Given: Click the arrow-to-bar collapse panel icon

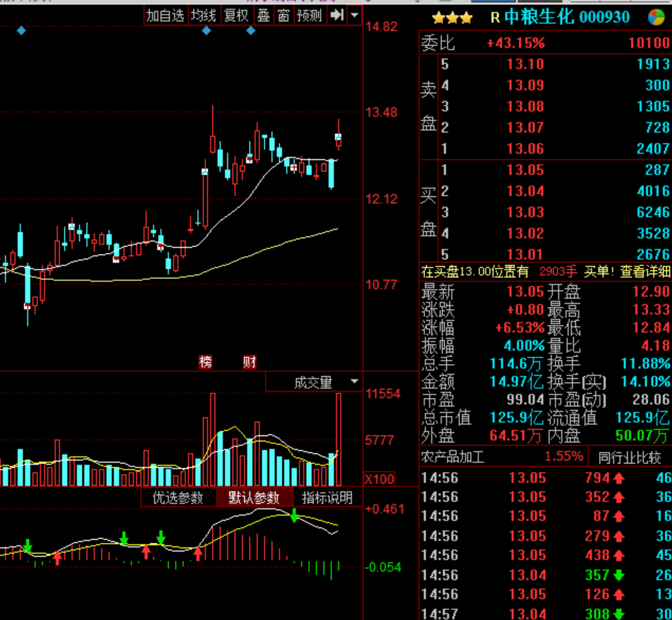Looking at the screenshot, I should [337, 15].
